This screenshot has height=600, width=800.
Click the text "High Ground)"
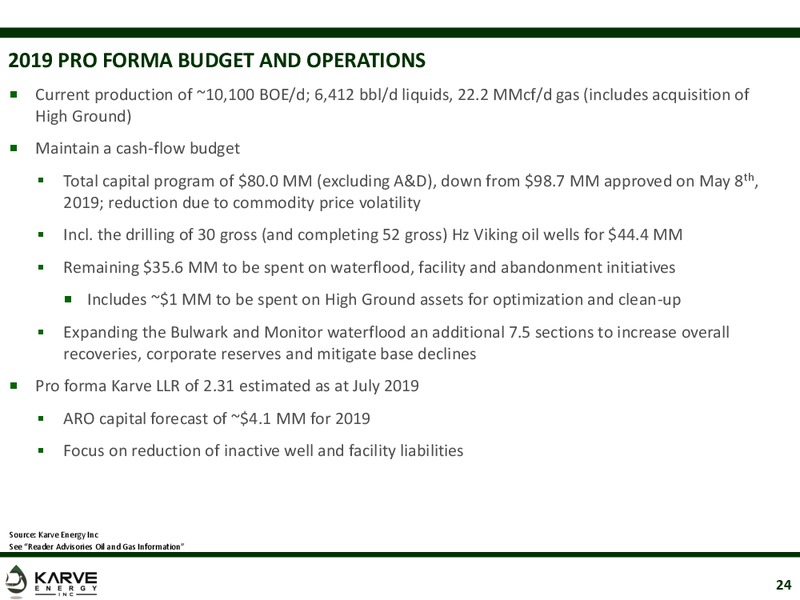coord(83,116)
